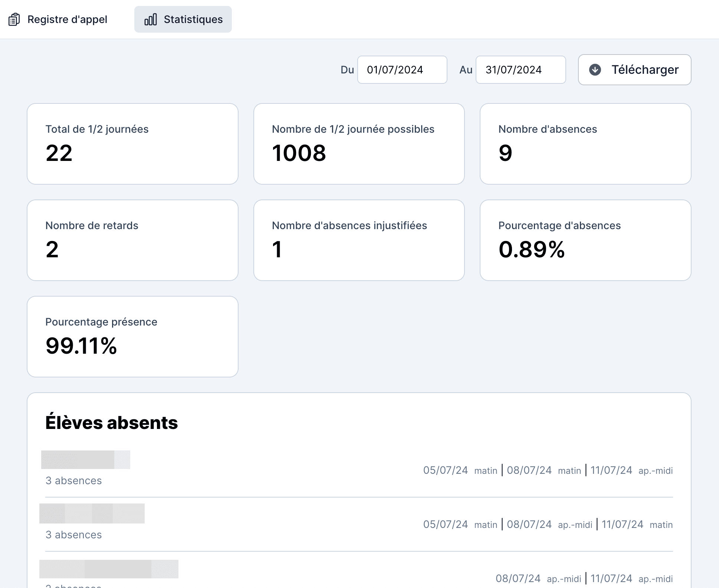Click the Télécharger button
This screenshot has height=588, width=719.
pyautogui.click(x=634, y=70)
